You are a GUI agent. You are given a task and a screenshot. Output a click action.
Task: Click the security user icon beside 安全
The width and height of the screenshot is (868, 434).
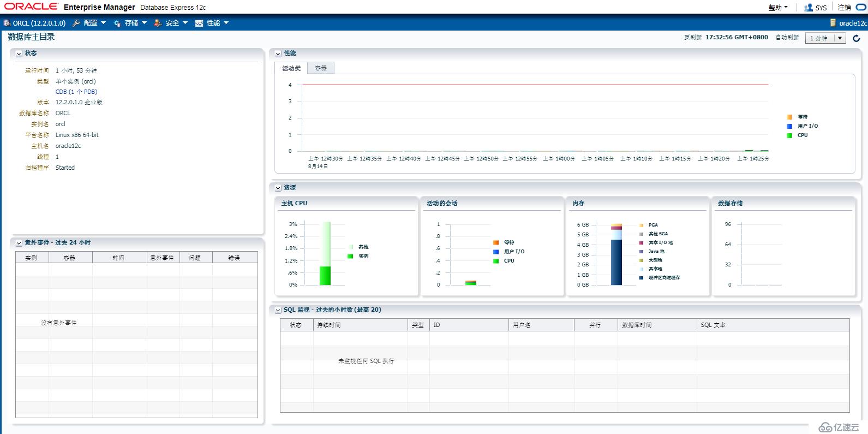tap(158, 23)
